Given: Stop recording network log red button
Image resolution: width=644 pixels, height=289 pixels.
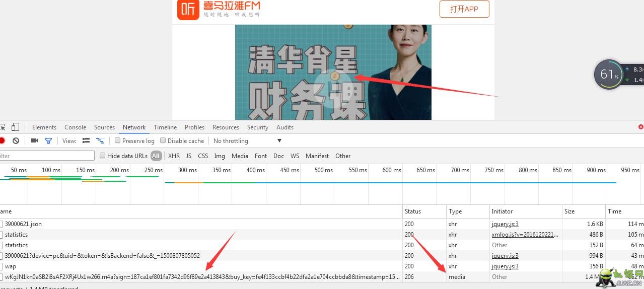Looking at the screenshot, I should point(2,141).
